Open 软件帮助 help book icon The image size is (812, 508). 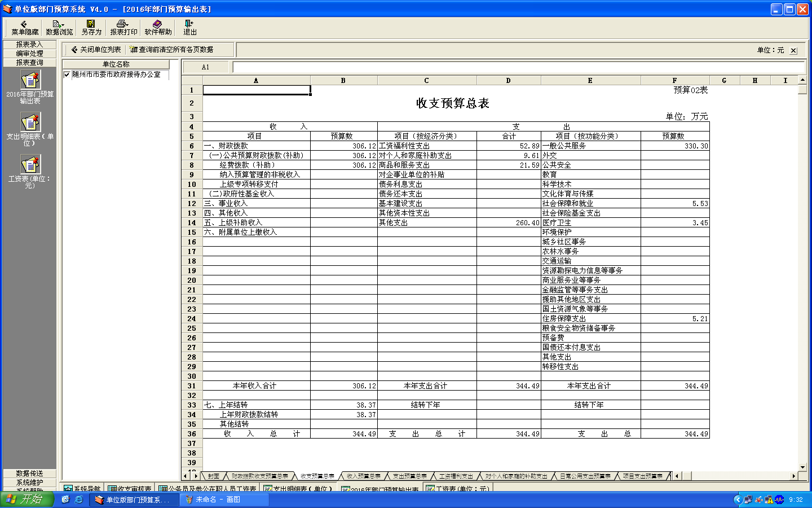pyautogui.click(x=158, y=28)
